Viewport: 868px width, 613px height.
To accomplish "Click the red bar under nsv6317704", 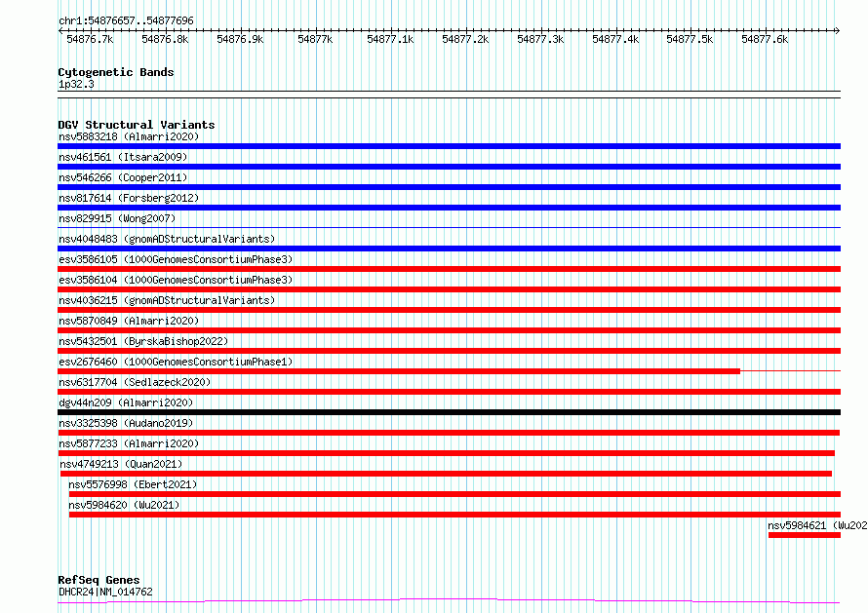I will (x=449, y=392).
